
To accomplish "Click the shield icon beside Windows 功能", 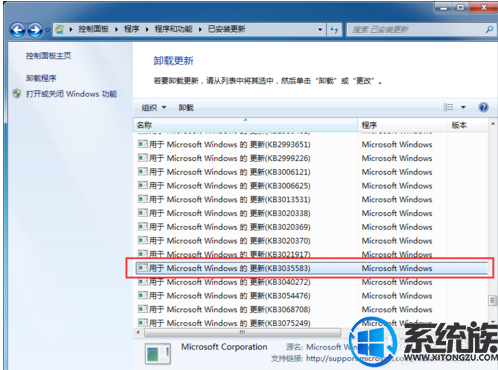I will tap(17, 94).
